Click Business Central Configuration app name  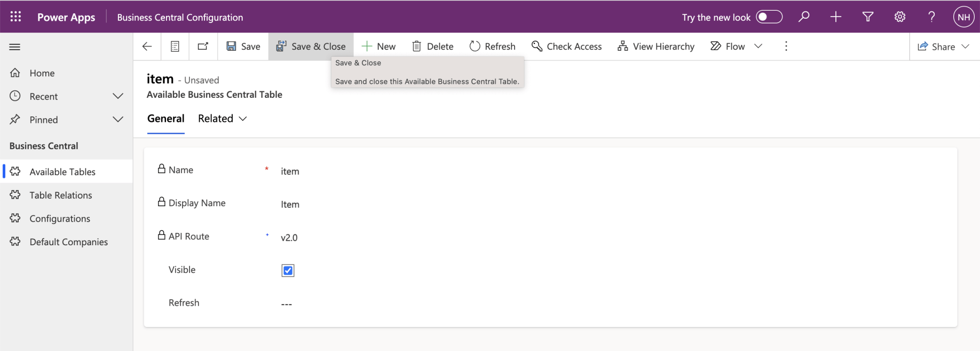[180, 17]
